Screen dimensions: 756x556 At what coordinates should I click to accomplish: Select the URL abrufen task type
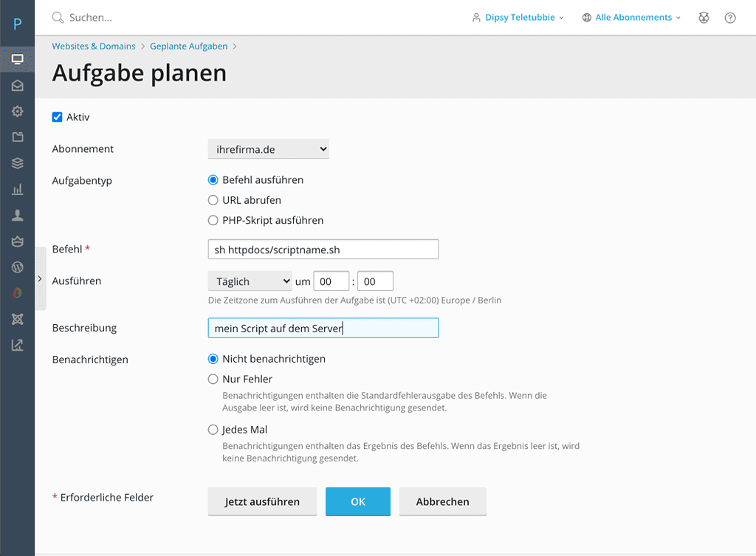pyautogui.click(x=213, y=200)
